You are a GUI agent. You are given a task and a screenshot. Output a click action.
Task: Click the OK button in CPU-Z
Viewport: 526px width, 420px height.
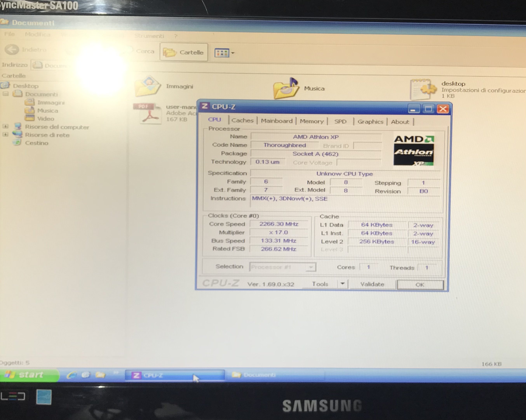[420, 285]
